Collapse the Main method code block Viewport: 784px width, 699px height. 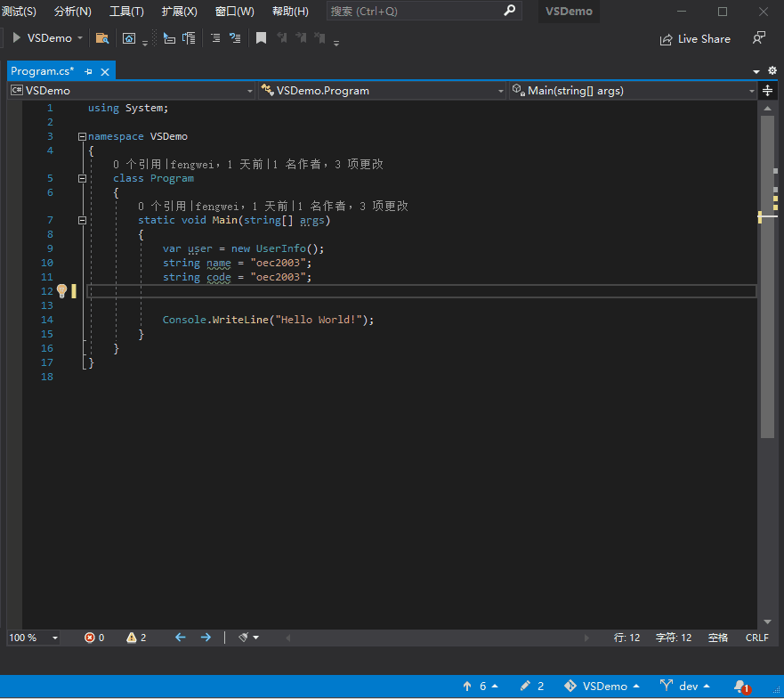click(82, 220)
